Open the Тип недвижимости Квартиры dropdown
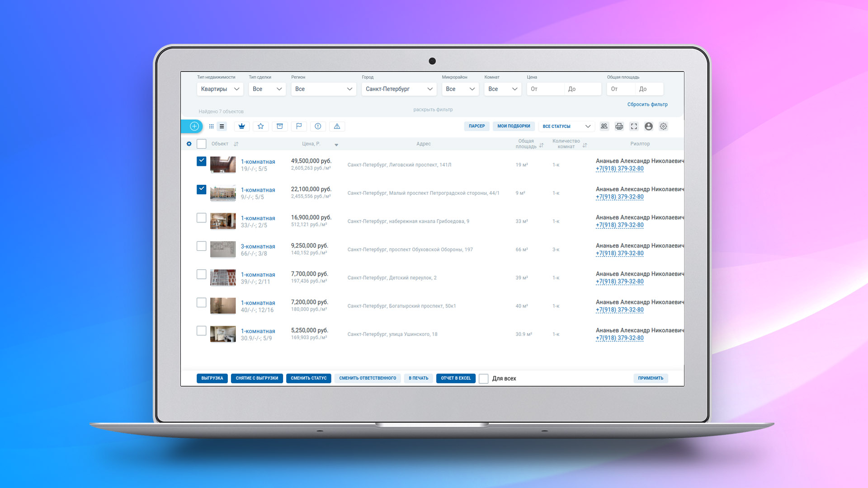Screen dimensions: 868x488 pyautogui.click(x=220, y=89)
